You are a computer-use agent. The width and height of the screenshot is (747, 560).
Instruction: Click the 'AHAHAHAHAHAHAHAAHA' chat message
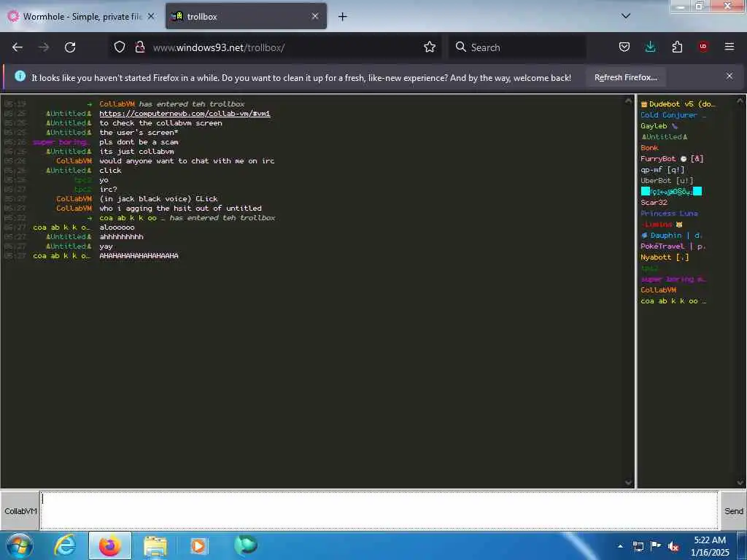[139, 256]
